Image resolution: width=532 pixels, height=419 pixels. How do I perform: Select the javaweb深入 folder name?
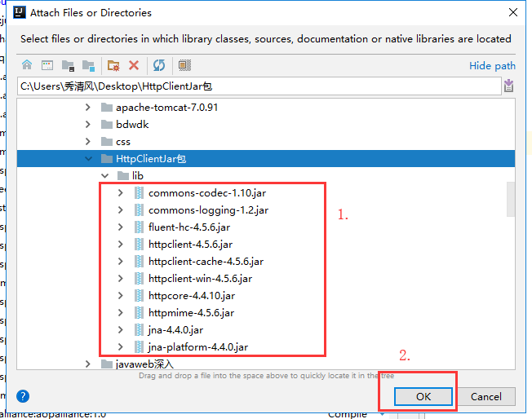144,364
